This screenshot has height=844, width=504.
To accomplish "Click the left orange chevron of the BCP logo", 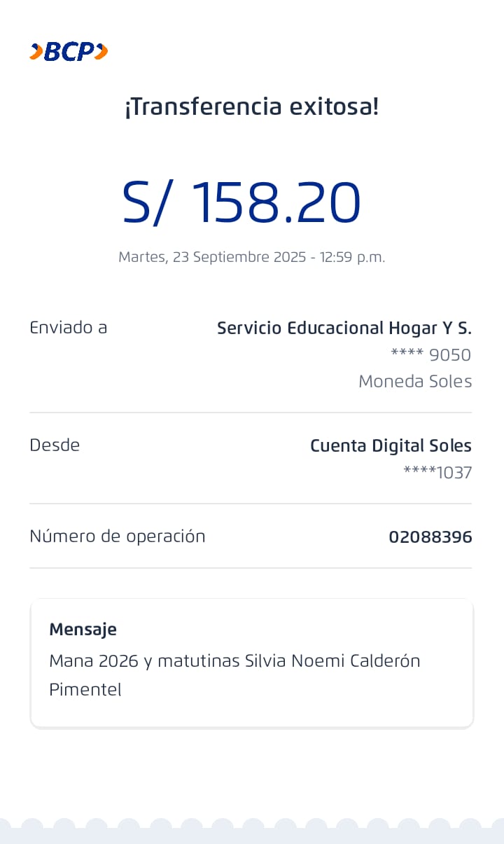I will (36, 52).
